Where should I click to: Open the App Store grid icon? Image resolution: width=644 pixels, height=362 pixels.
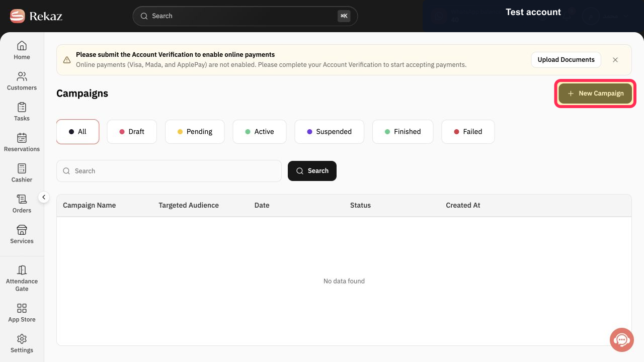pos(22,308)
